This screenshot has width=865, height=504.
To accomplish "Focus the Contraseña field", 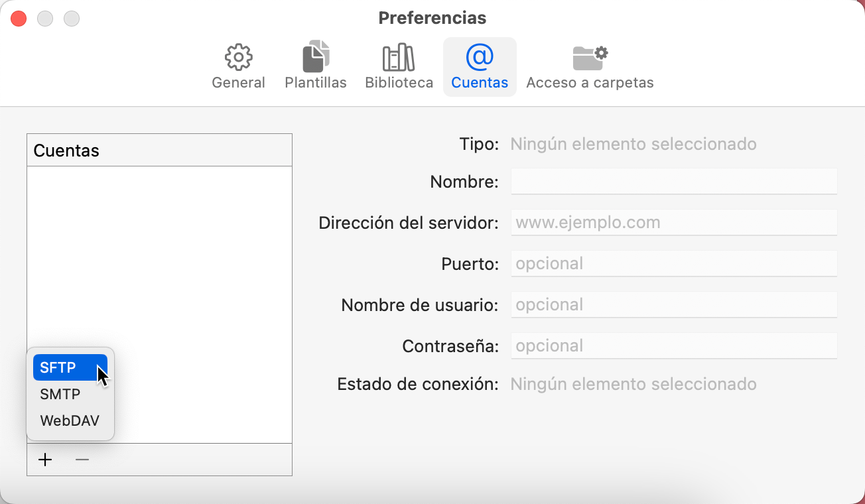I will click(x=674, y=346).
